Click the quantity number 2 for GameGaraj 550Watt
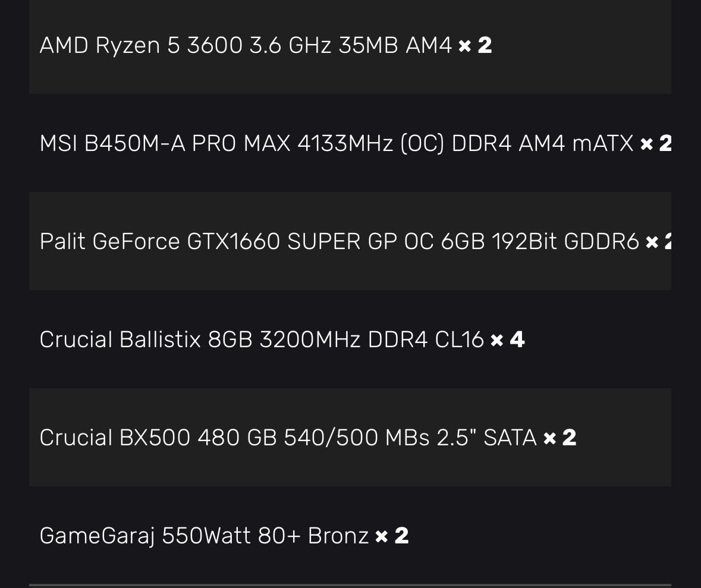Viewport: 701px width, 588px height. click(401, 536)
